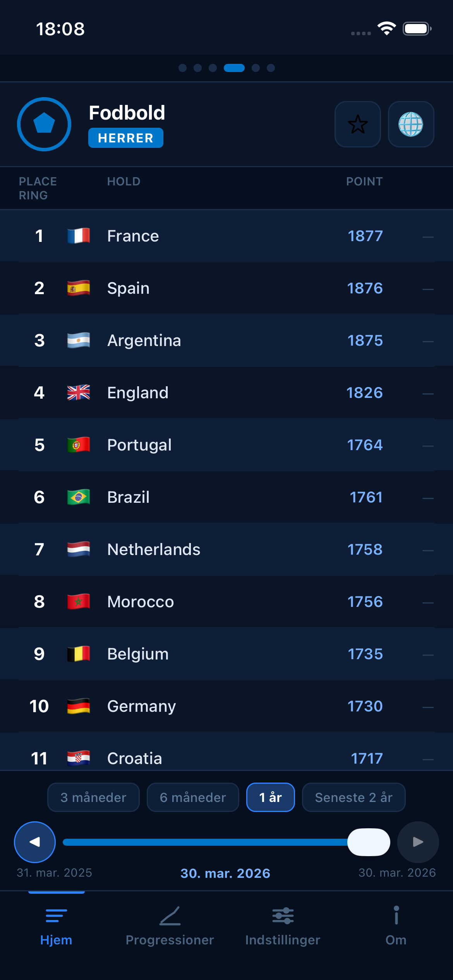
Task: Select Germany's row in the ranking
Action: pyautogui.click(x=226, y=706)
